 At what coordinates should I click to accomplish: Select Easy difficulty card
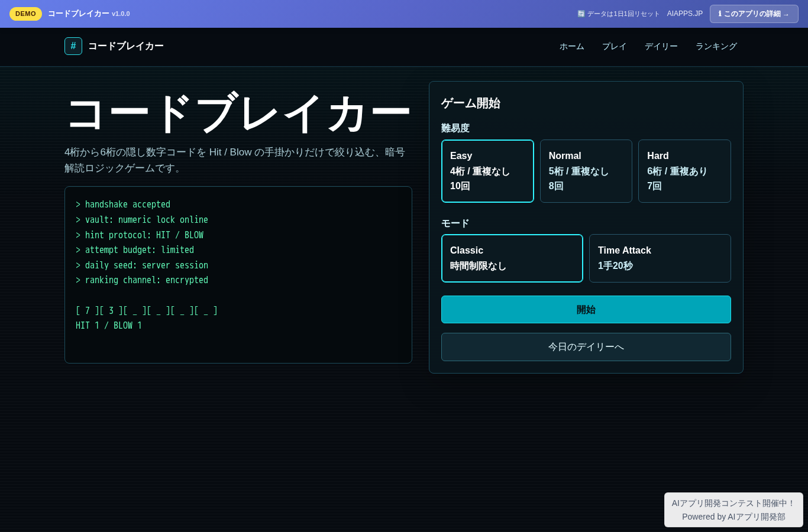point(487,171)
